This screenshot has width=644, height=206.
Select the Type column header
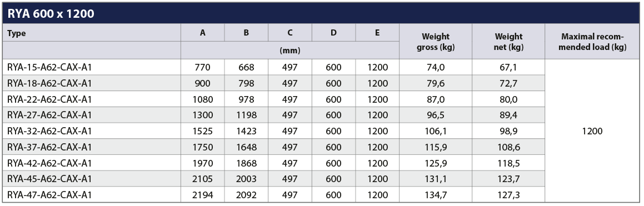tap(17, 33)
